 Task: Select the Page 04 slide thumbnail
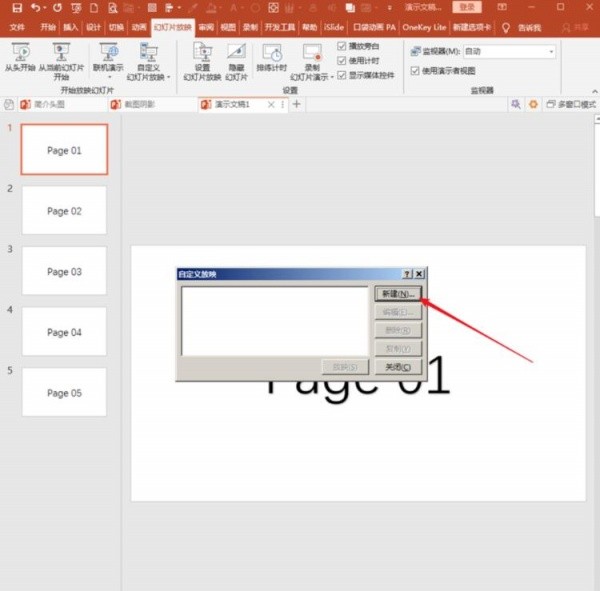click(64, 331)
